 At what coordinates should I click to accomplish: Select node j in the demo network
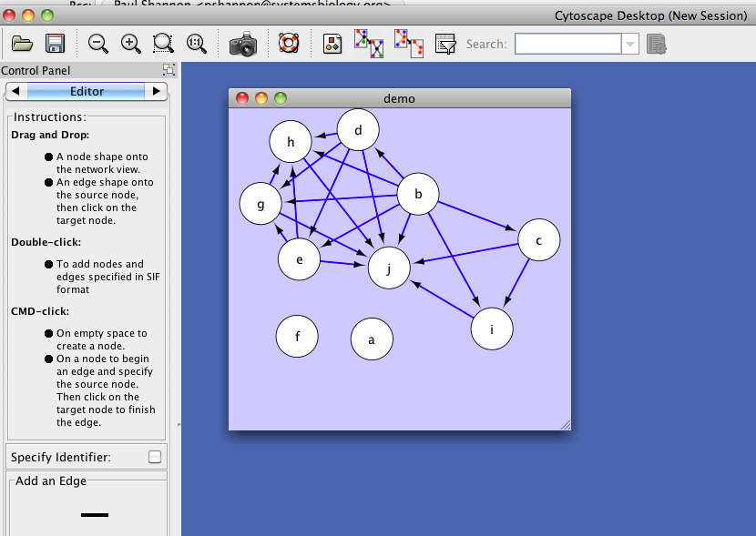(x=389, y=268)
